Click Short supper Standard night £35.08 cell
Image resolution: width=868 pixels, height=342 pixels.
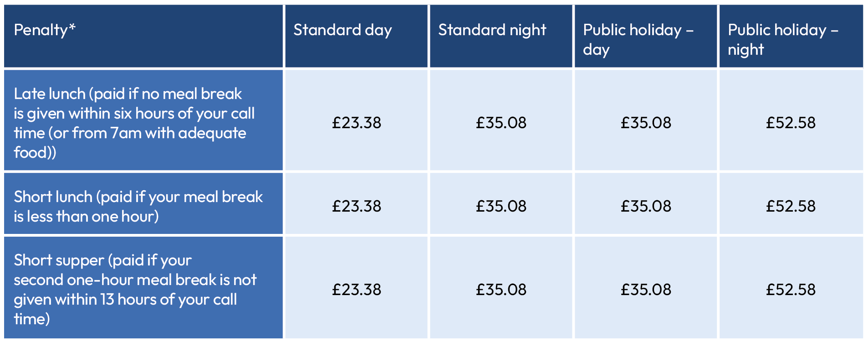501,290
